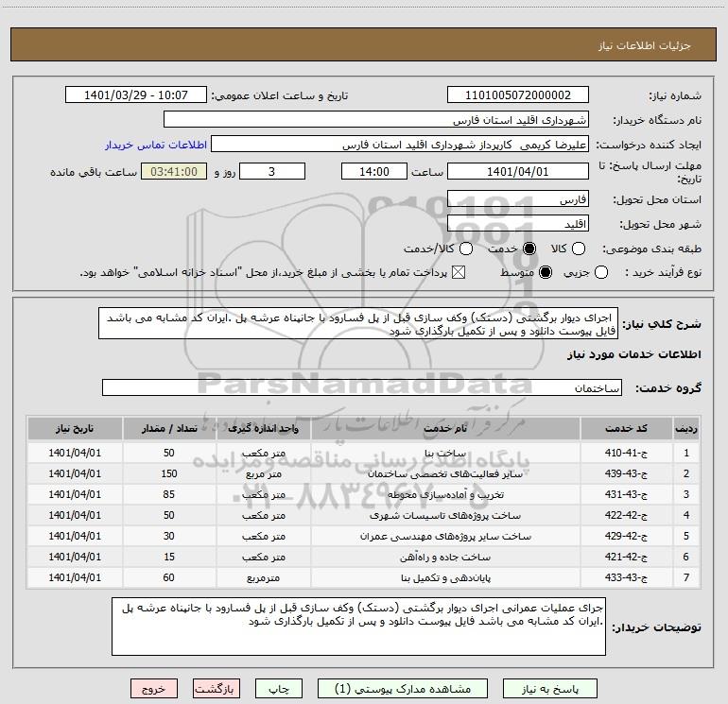Select service code ج-43-431
The height and width of the screenshot is (704, 728).
click(626, 494)
